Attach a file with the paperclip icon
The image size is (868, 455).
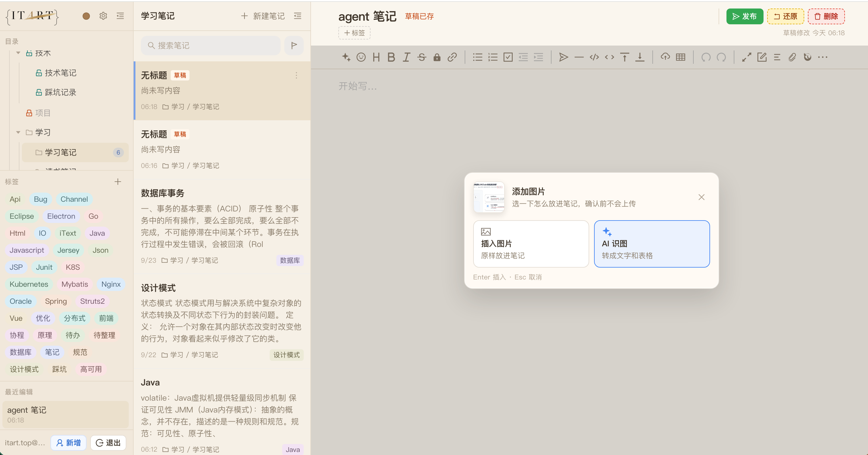tap(792, 57)
